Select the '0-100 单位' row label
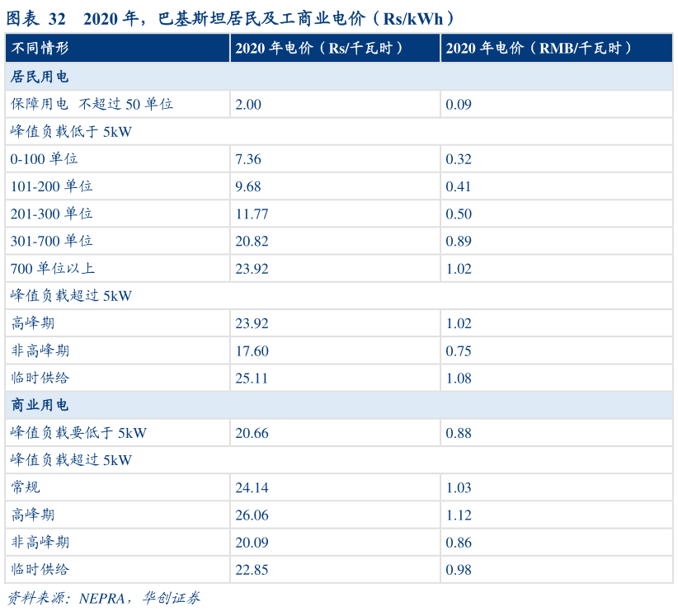Image resolution: width=678 pixels, height=616 pixels. tap(45, 158)
